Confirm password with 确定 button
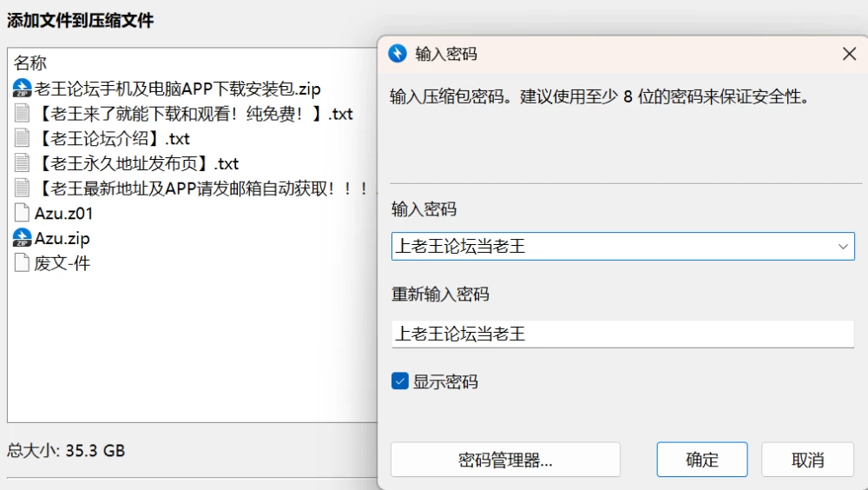Screen dimensions: 868x490 pos(702,460)
